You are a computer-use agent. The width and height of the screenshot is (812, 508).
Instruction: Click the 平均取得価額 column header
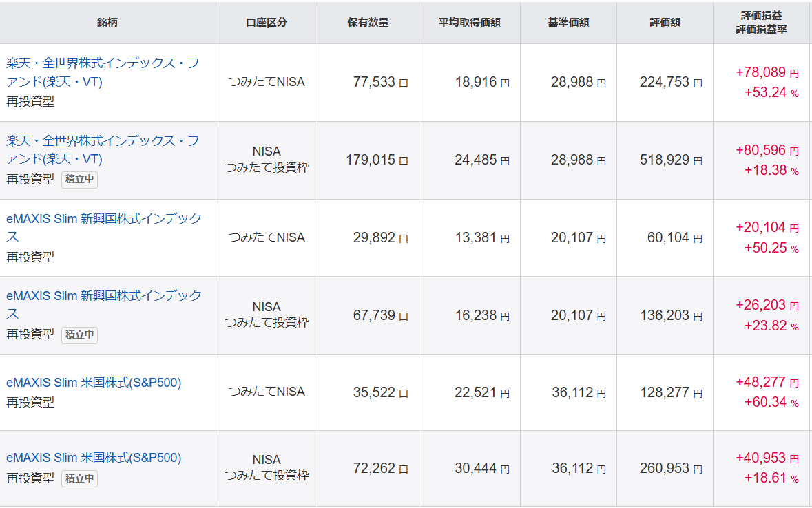pyautogui.click(x=469, y=23)
